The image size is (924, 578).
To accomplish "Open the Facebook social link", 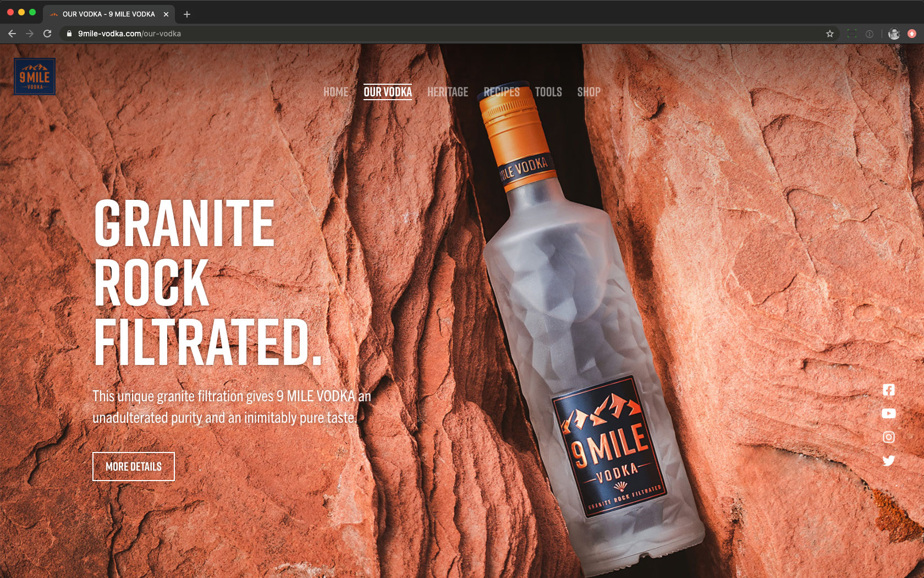I will [x=888, y=390].
